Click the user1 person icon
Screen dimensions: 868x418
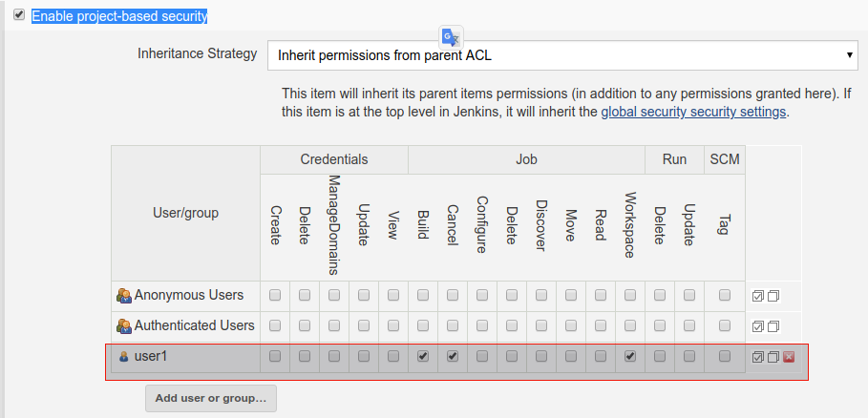pyautogui.click(x=124, y=357)
